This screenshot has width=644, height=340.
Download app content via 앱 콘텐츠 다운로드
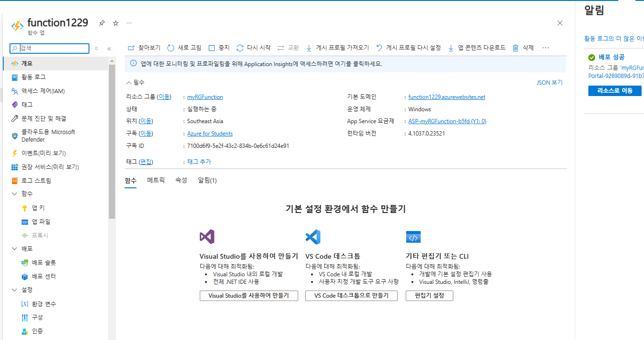[x=477, y=48]
